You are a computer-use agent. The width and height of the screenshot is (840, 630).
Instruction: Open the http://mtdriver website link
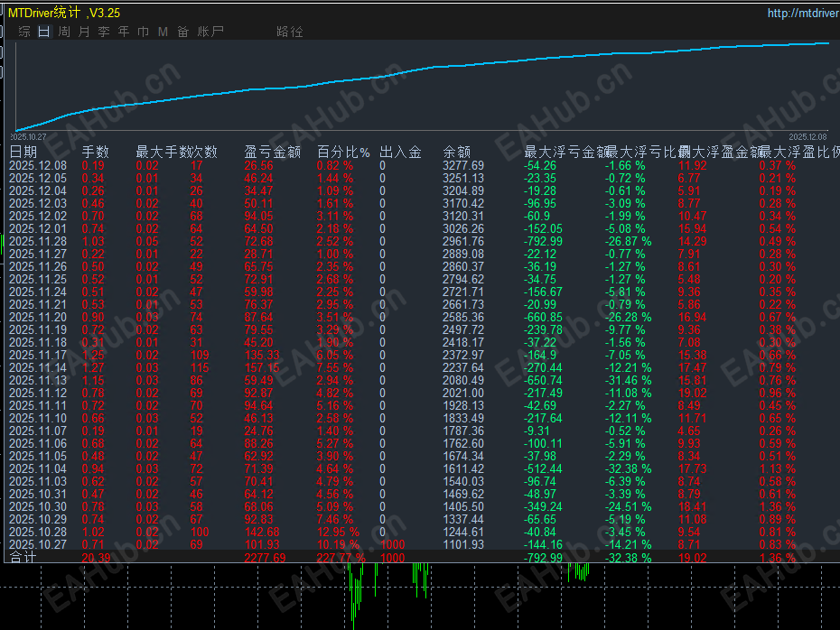click(802, 13)
